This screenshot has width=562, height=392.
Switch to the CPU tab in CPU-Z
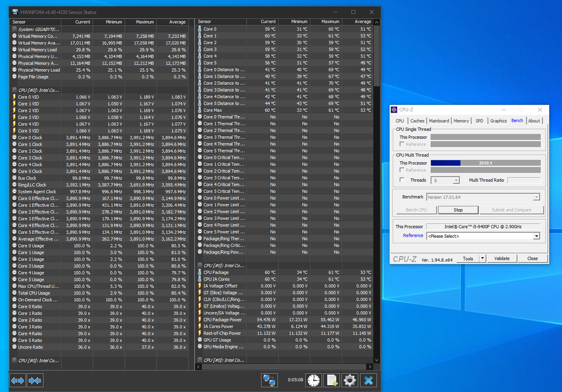pyautogui.click(x=400, y=121)
